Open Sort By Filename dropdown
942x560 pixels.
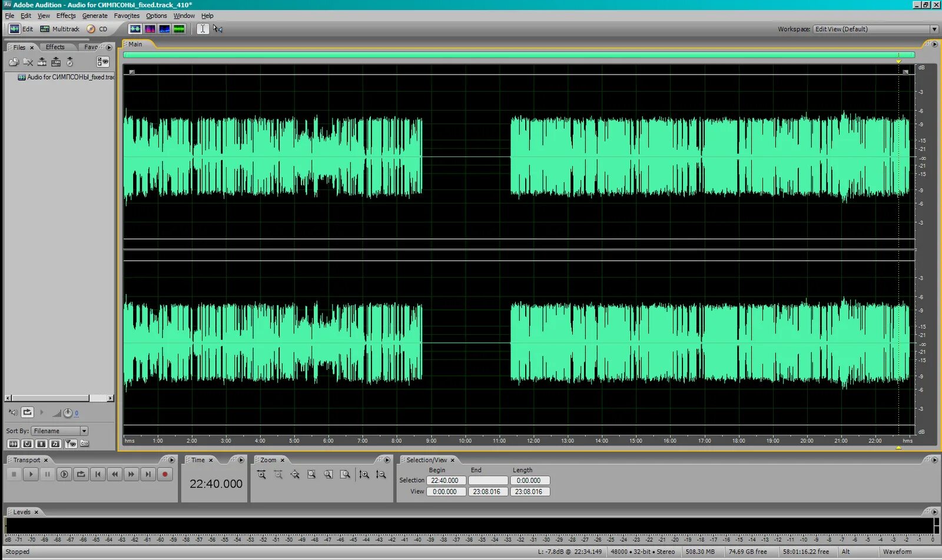click(x=60, y=431)
